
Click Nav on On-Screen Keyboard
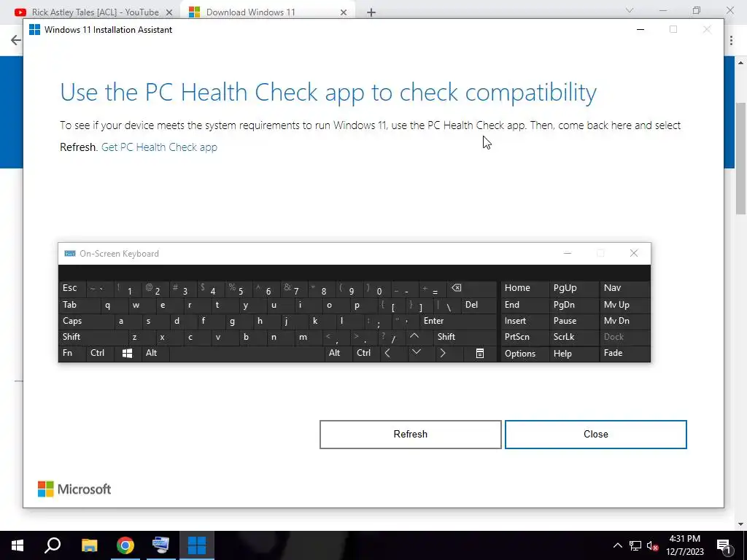[624, 288]
